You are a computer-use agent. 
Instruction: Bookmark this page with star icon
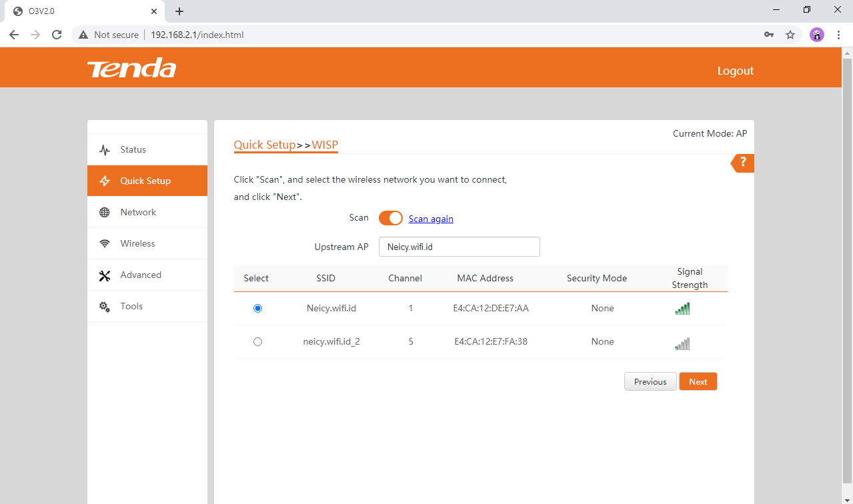pos(790,35)
